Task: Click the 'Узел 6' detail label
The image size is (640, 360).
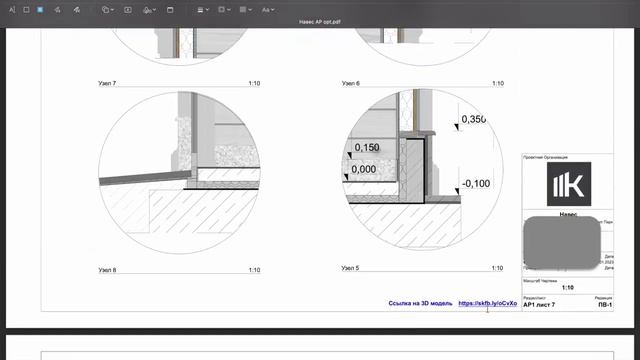Action: tap(351, 83)
